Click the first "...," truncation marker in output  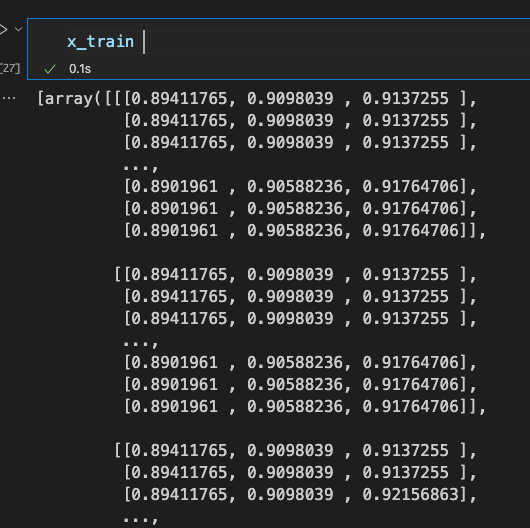141,167
